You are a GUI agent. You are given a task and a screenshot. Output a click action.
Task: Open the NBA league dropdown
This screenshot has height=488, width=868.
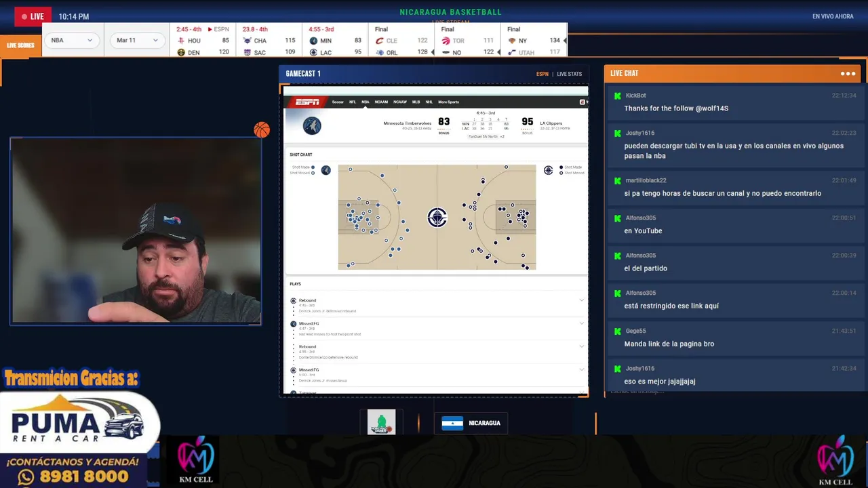pos(72,40)
